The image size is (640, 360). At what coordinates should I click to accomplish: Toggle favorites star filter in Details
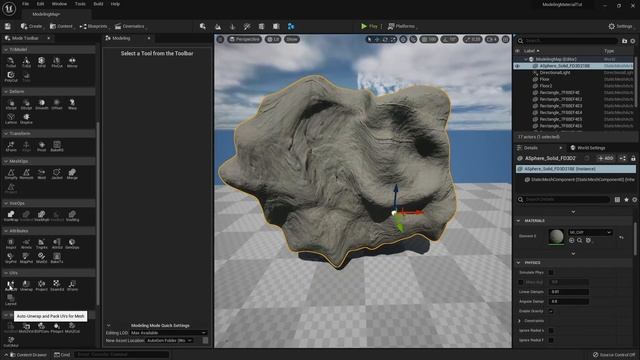(626, 199)
